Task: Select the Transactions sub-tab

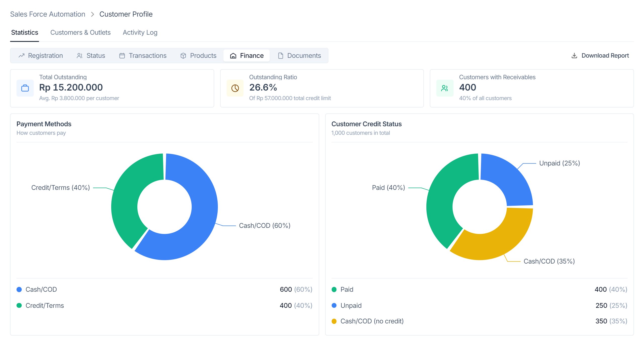Action: coord(143,56)
